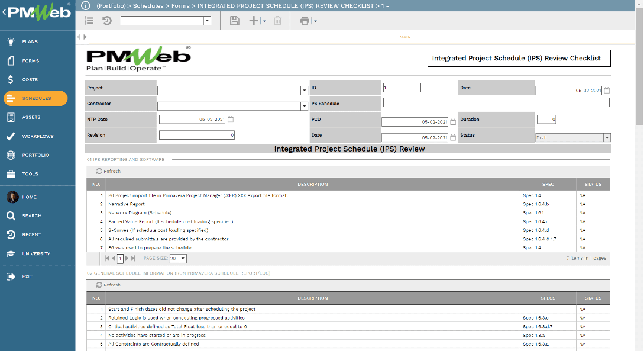This screenshot has height=351, width=644.
Task: Click the list icon at the toolbar's left
Action: [x=88, y=20]
